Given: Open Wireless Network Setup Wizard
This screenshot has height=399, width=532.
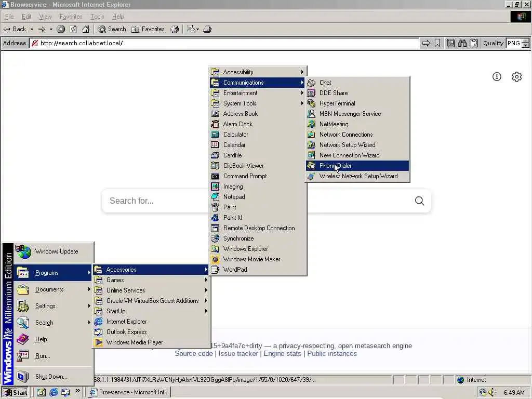Looking at the screenshot, I should pyautogui.click(x=357, y=176).
